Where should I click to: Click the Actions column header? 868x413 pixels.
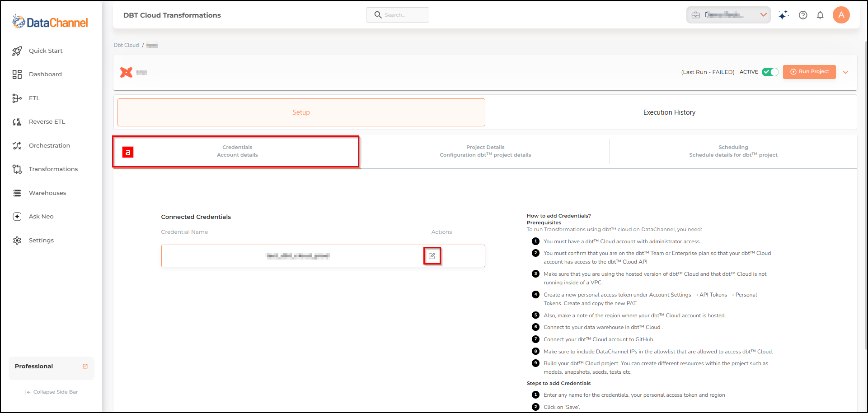[x=441, y=232]
